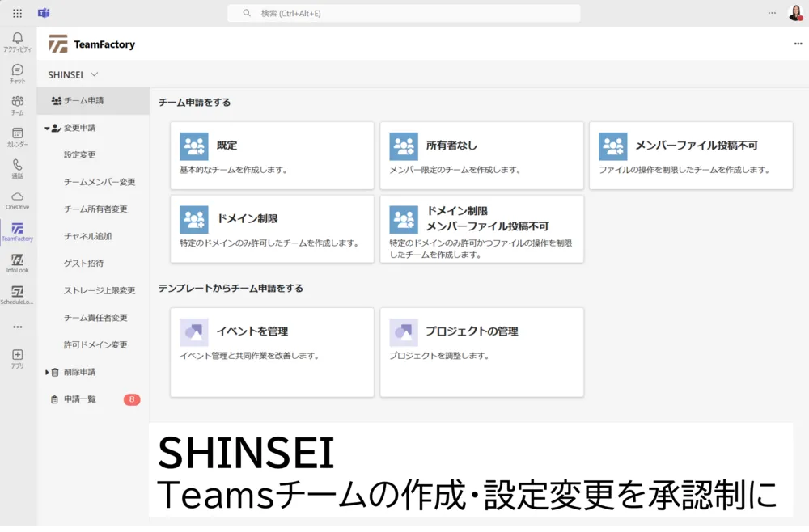Open Calls (通話) phone icon
This screenshot has width=809, height=532.
tap(18, 168)
